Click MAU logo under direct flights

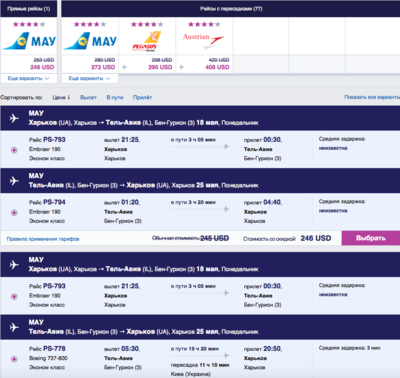[29, 41]
